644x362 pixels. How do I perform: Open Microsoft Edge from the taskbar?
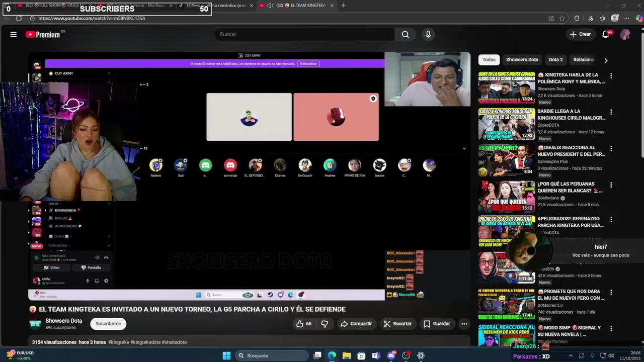click(x=332, y=356)
